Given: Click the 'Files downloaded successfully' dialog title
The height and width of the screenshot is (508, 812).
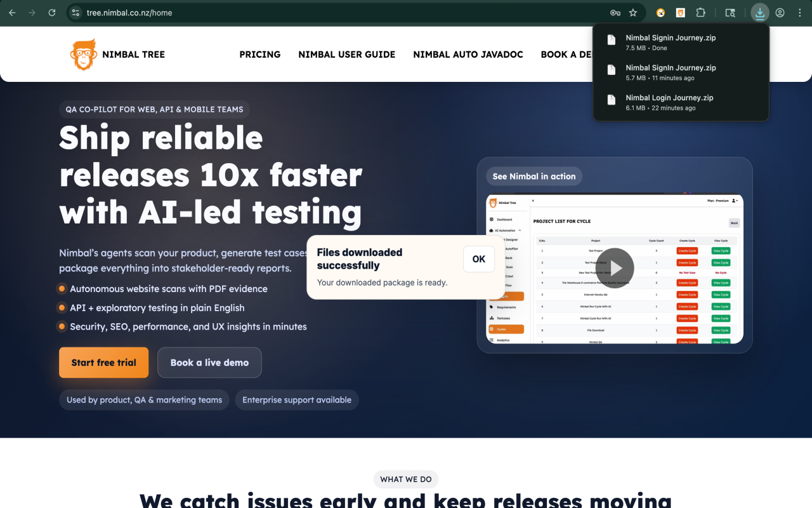Looking at the screenshot, I should click(x=360, y=259).
